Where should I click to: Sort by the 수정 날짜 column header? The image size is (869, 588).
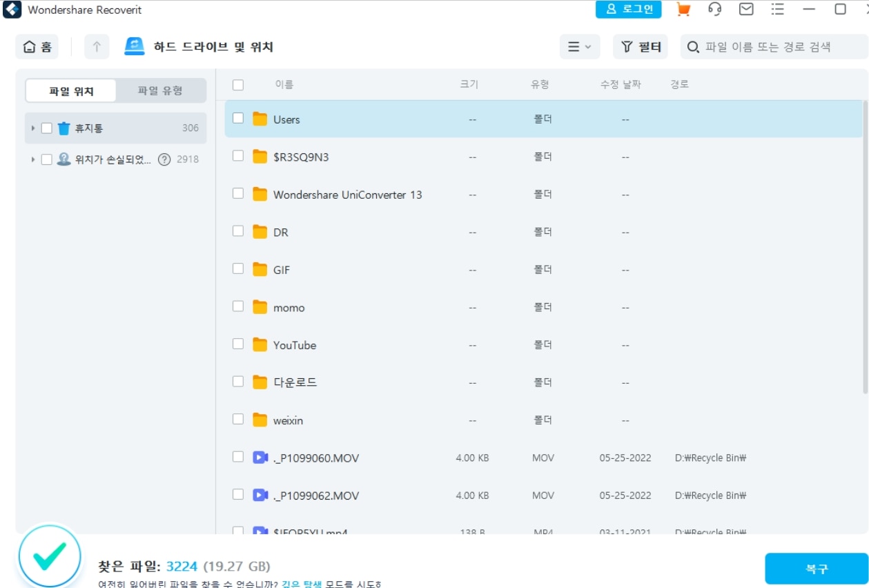point(621,85)
